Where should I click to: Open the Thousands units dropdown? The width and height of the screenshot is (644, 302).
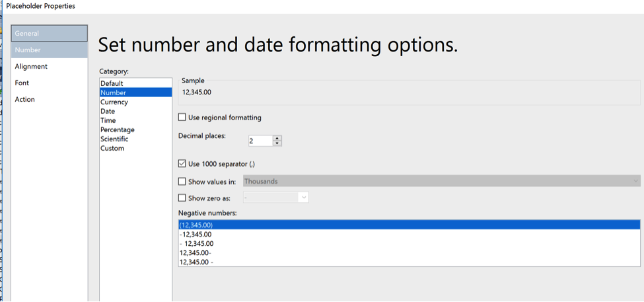pos(441,181)
